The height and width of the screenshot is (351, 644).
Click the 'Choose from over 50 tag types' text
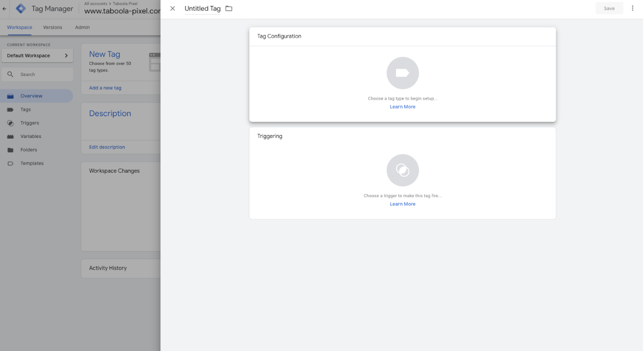click(x=110, y=67)
